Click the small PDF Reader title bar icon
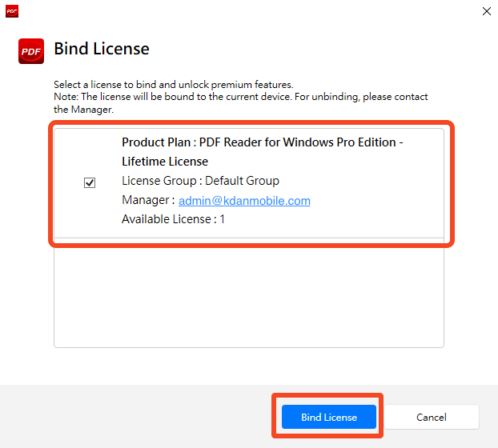498x448 pixels. tap(12, 11)
